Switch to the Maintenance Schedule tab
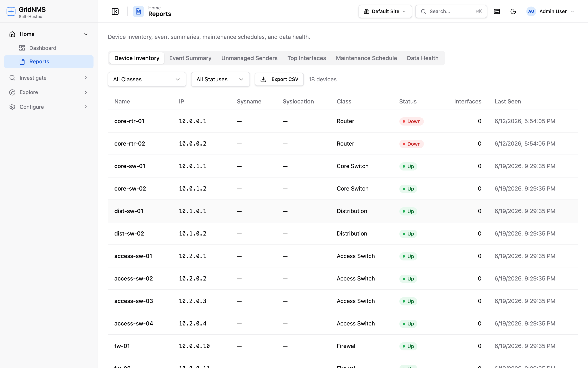 (366, 58)
